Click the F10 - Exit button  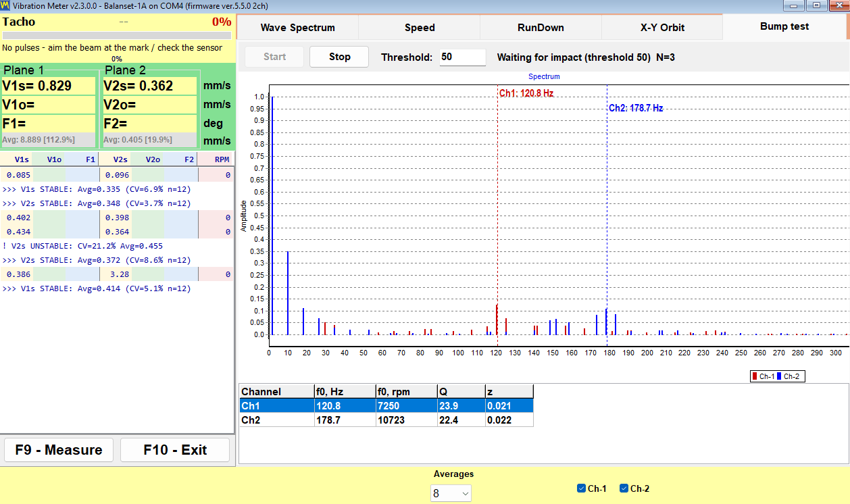pos(175,450)
